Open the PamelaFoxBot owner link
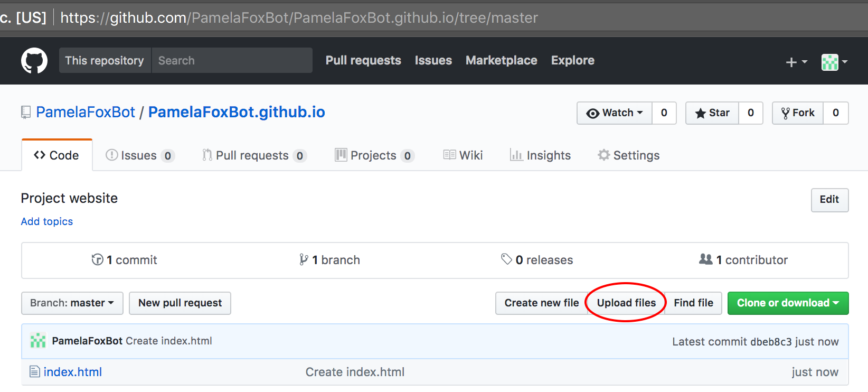 pos(86,112)
